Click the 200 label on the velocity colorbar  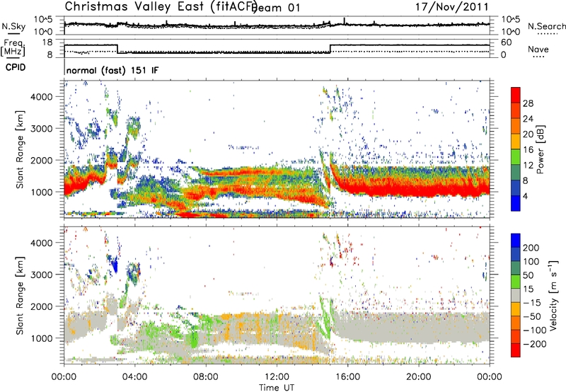point(531,248)
